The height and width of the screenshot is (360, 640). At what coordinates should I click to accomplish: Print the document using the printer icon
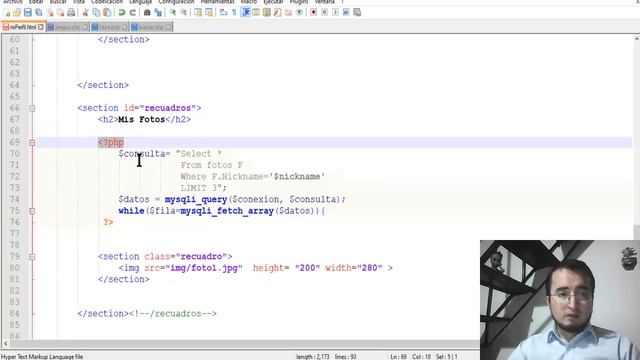[x=71, y=12]
